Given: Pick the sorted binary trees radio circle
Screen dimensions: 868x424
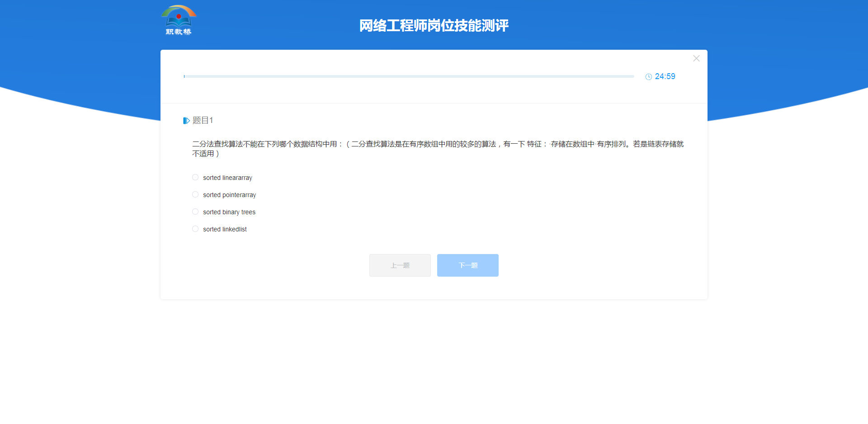Looking at the screenshot, I should click(195, 212).
